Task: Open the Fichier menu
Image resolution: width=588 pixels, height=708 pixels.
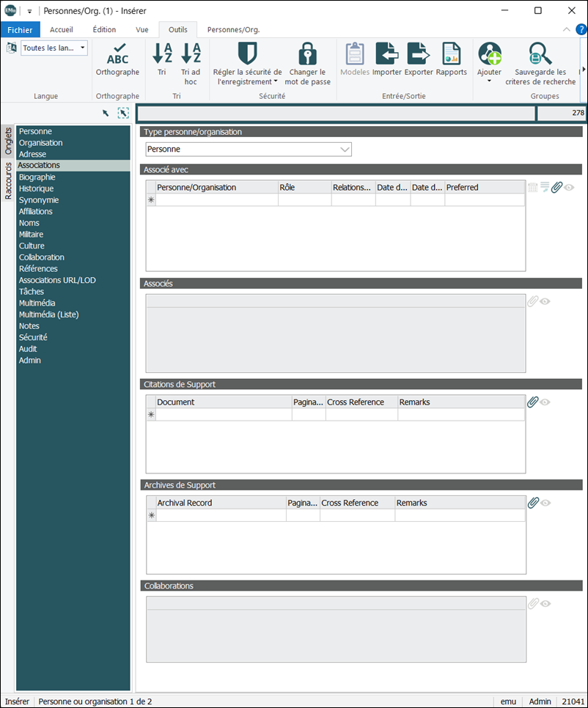Action: [x=21, y=30]
